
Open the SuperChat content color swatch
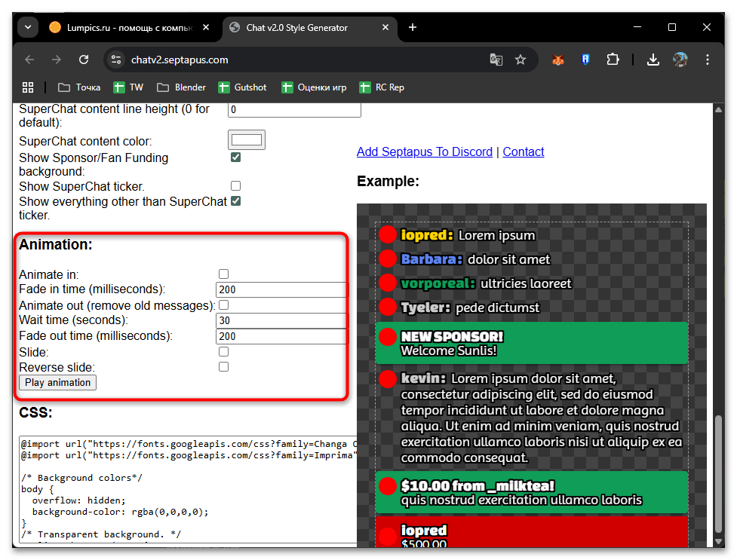247,140
